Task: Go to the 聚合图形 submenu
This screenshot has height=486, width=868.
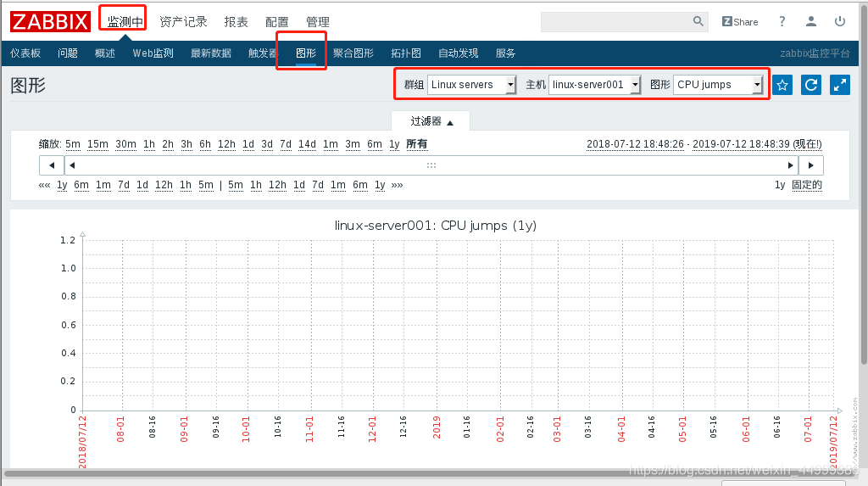Action: (353, 53)
